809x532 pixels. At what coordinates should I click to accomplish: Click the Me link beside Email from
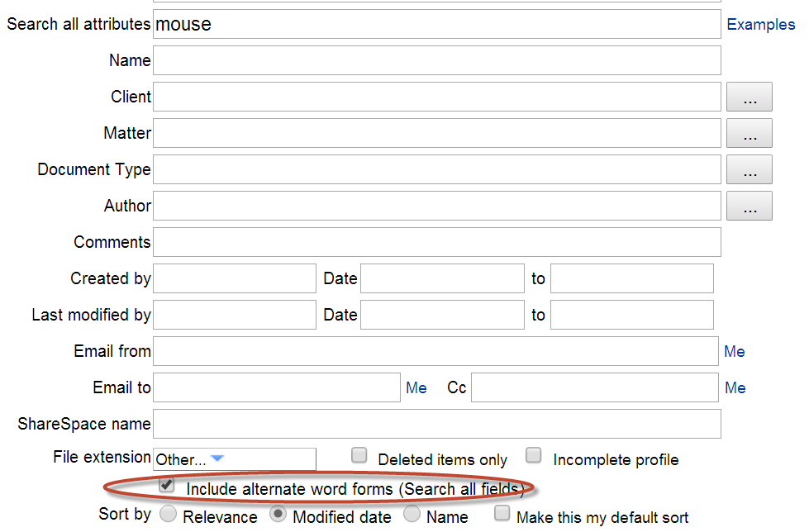(x=734, y=351)
